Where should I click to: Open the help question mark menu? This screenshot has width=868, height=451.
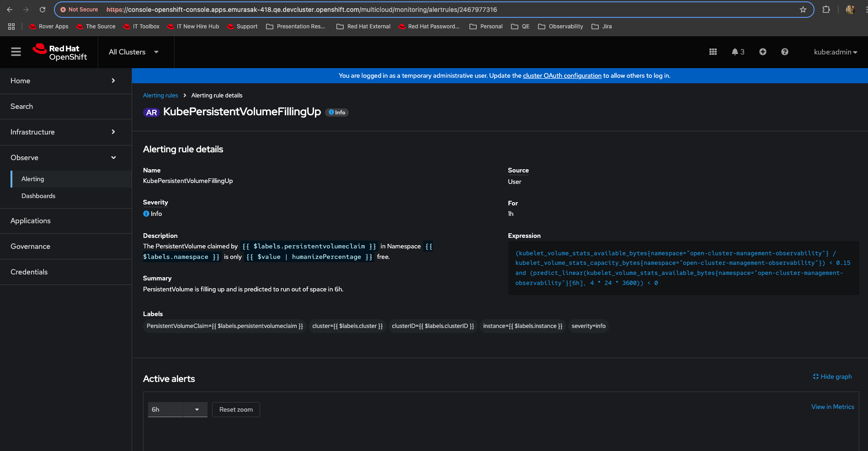(x=785, y=52)
